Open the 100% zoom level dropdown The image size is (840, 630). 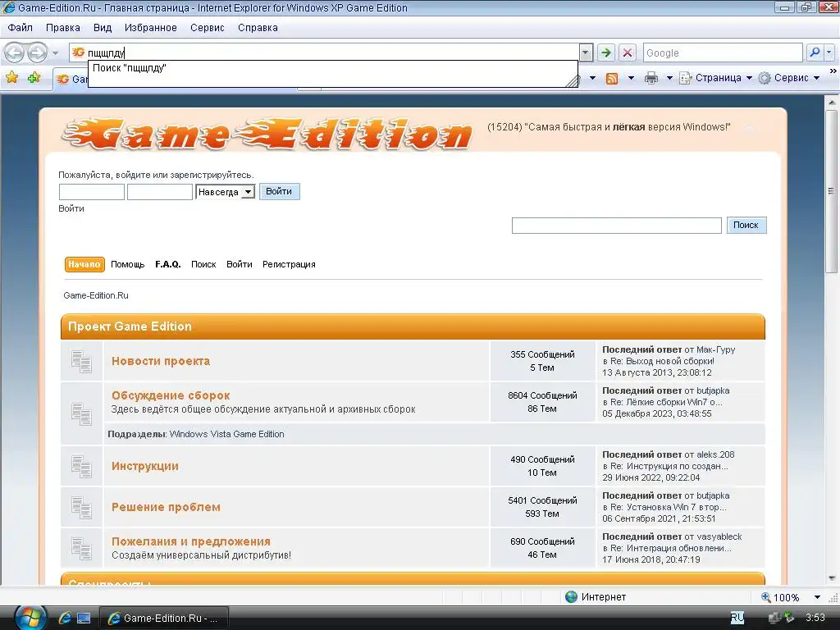(x=817, y=597)
